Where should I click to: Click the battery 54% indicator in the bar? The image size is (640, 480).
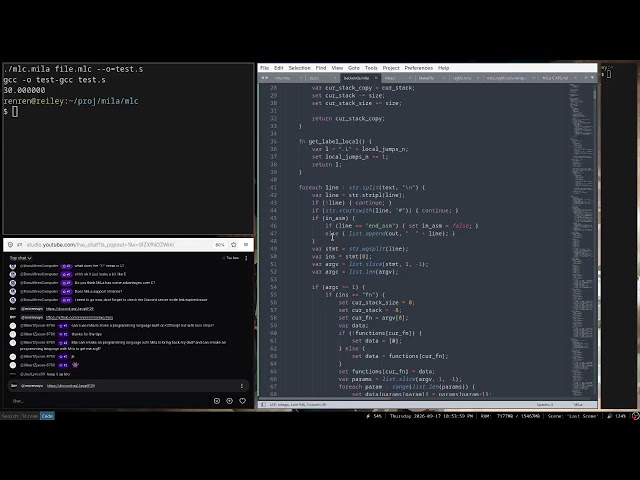pos(374,416)
